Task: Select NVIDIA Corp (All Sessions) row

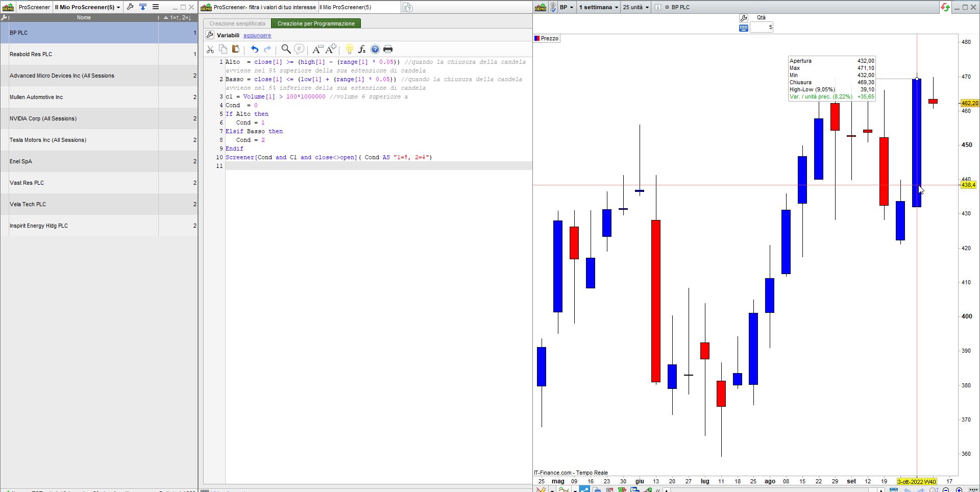Action: pyautogui.click(x=99, y=118)
